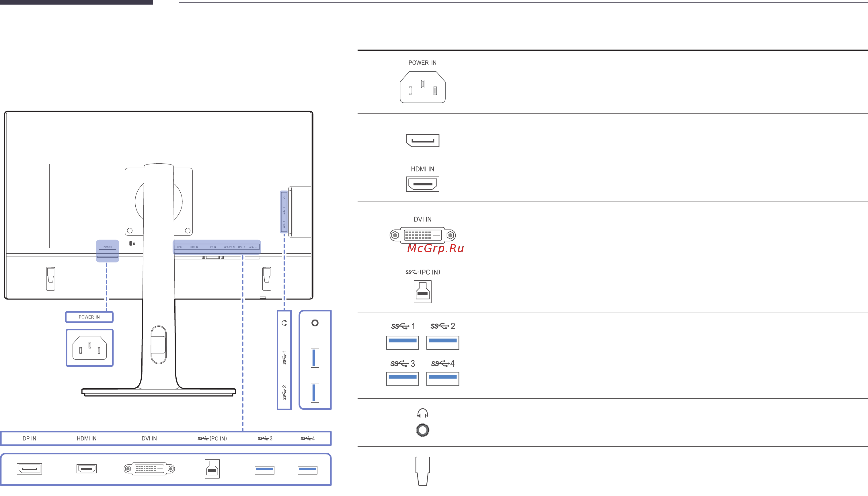Click the upper vertical USB port in side callout
The image size is (868, 496).
tap(315, 358)
